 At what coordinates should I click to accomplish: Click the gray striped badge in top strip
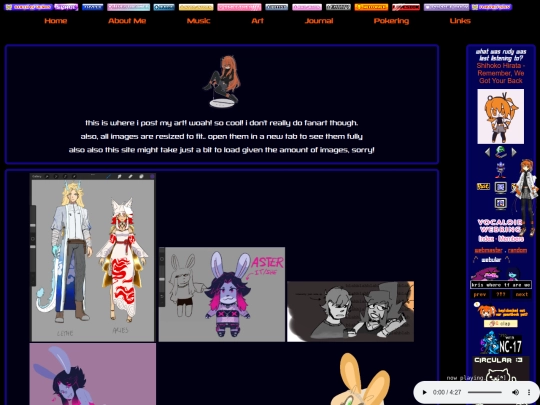click(338, 7)
